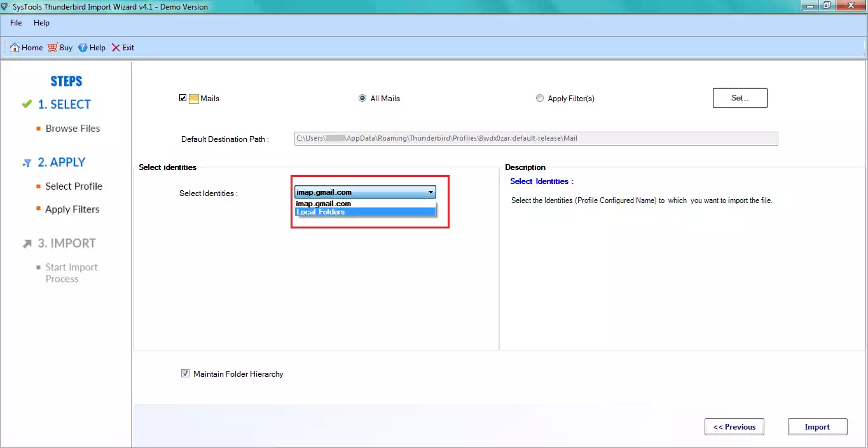The height and width of the screenshot is (448, 868).
Task: Click the 'Default Destination Path :' label
Action: (225, 139)
